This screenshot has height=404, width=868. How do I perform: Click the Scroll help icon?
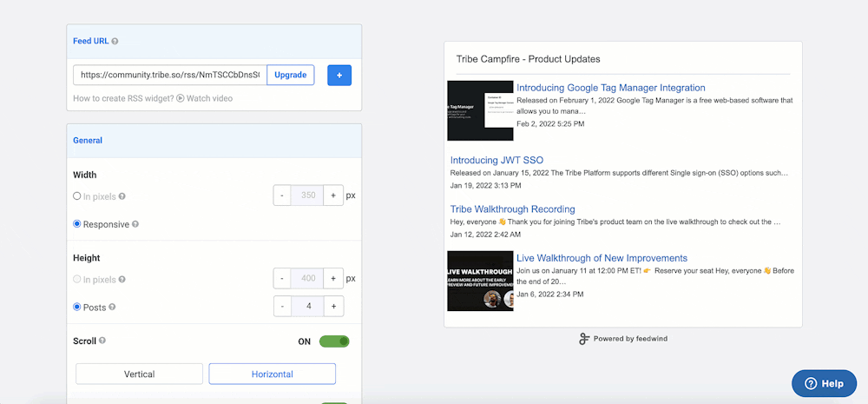[102, 341]
